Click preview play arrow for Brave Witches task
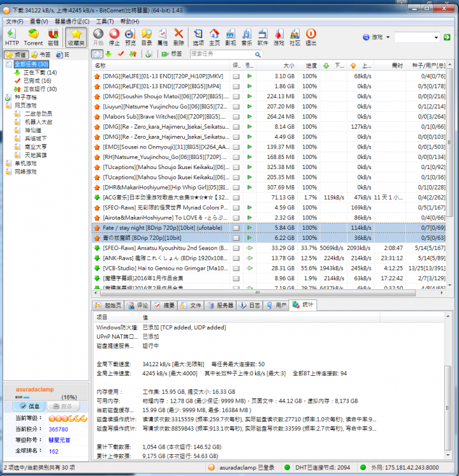The image size is (459, 476). (249, 117)
